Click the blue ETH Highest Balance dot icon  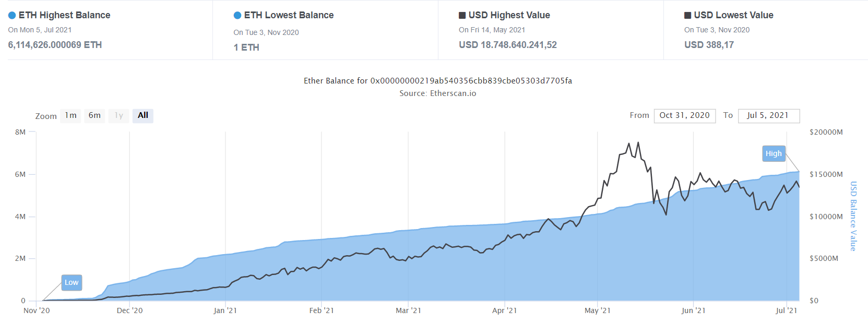coord(12,15)
